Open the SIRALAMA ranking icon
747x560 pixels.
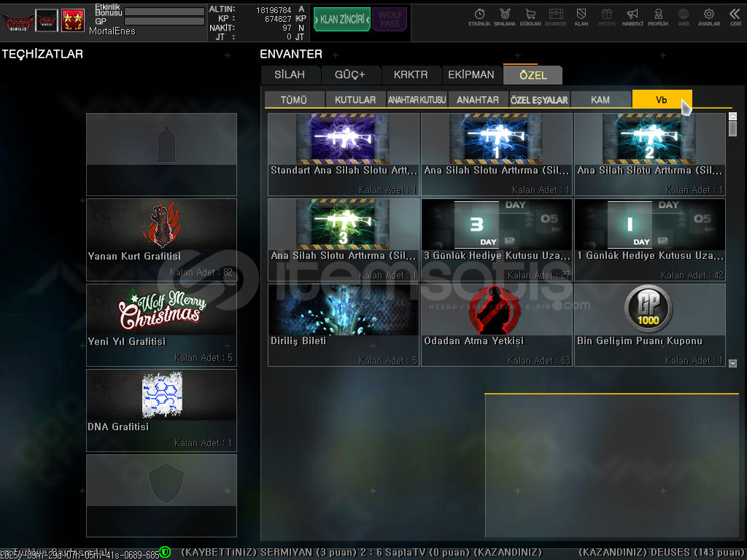505,17
